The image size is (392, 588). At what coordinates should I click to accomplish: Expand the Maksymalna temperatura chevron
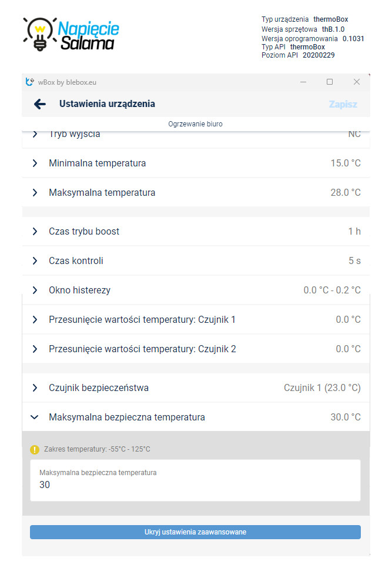35,192
